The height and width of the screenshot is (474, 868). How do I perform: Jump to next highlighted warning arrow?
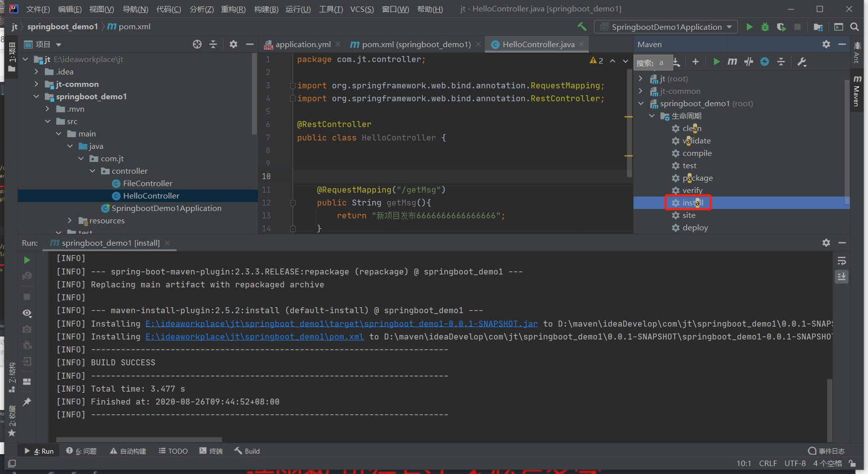(x=626, y=61)
